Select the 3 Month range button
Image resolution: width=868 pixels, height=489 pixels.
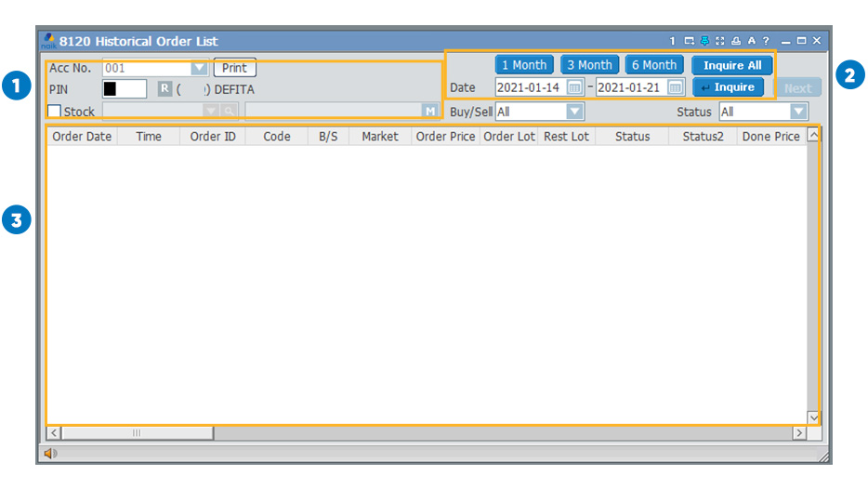(589, 65)
